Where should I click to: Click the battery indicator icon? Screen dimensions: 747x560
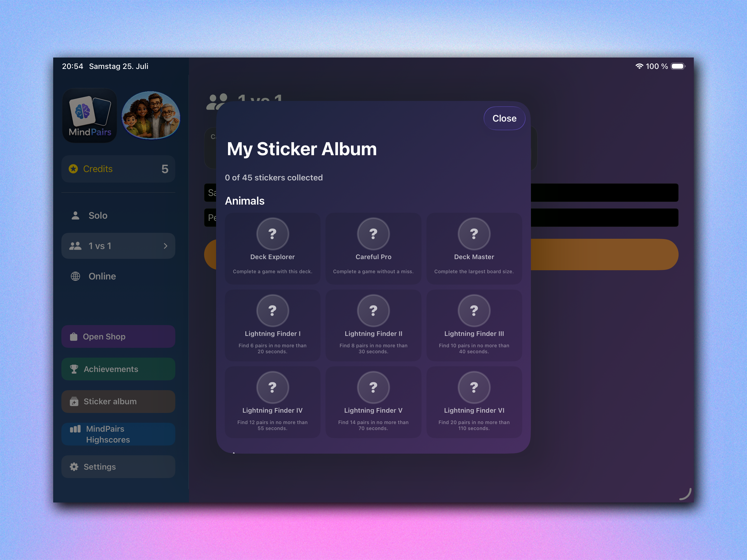click(678, 66)
